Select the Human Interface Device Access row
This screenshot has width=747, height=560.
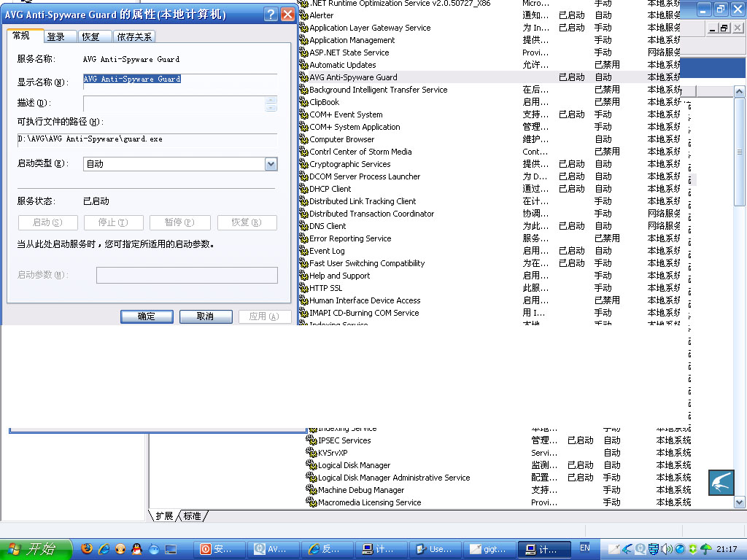(489, 300)
